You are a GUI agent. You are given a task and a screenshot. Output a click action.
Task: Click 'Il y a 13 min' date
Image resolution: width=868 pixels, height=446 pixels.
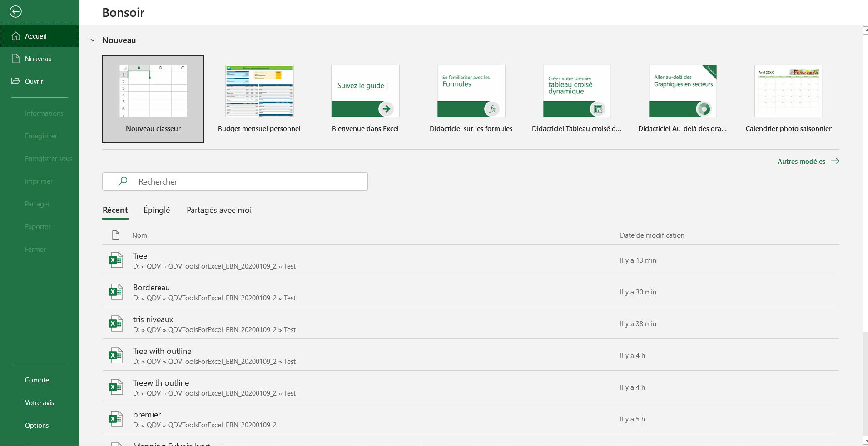pyautogui.click(x=638, y=260)
